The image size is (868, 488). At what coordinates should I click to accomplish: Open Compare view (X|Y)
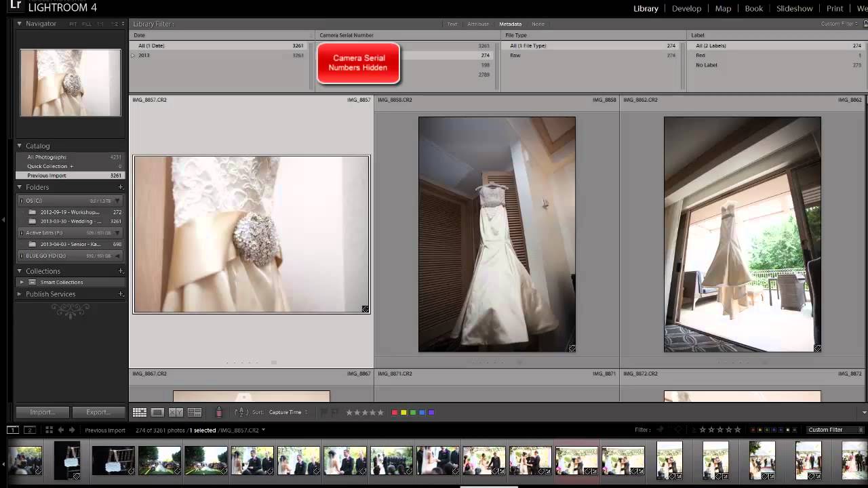pos(176,412)
